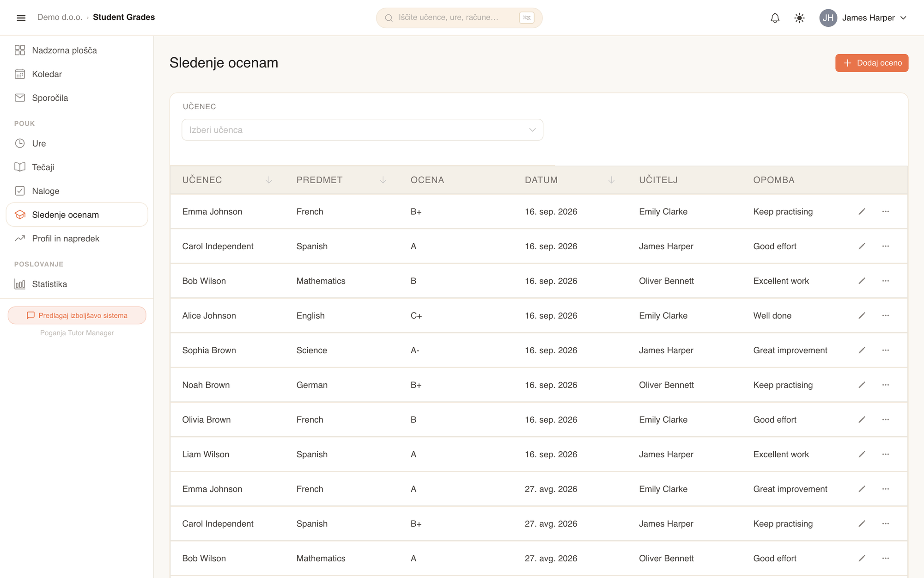This screenshot has width=924, height=578.
Task: Click the Tečaji book icon
Action: coord(20,167)
